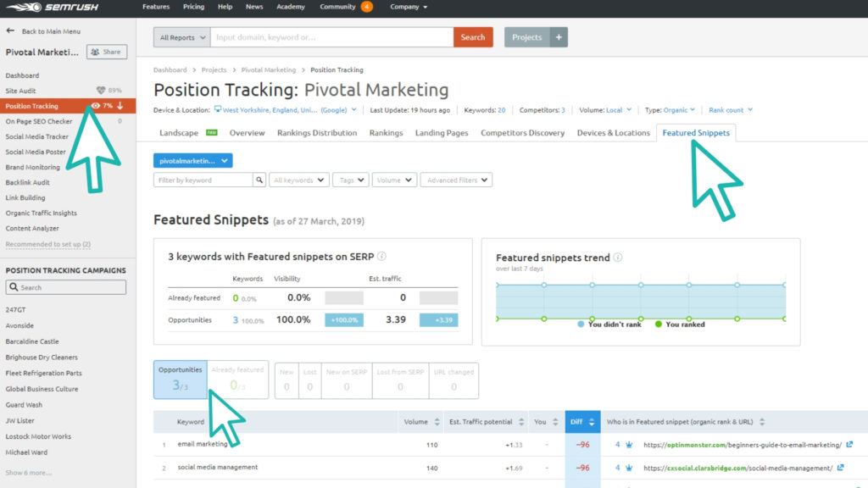Select the New filter tile
This screenshot has width=868, height=488.
(287, 380)
